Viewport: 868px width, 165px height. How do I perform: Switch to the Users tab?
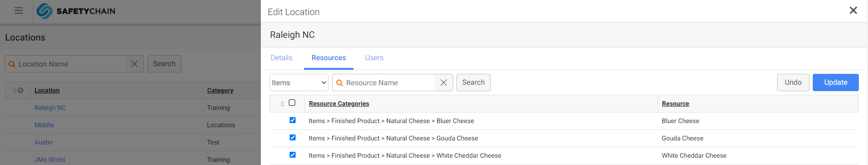374,58
